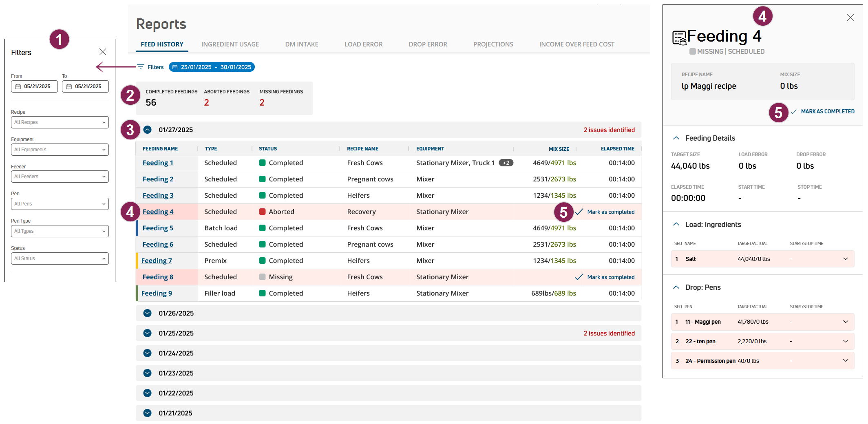868x424 pixels.
Task: Click the +2 equipment badge in Feeding 1 row
Action: [506, 163]
